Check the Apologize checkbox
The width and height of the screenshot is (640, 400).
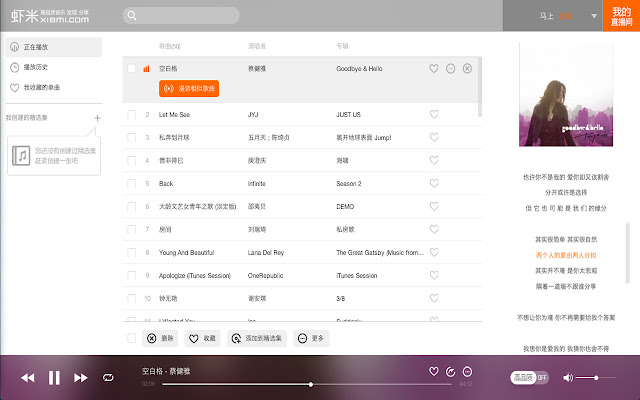131,276
